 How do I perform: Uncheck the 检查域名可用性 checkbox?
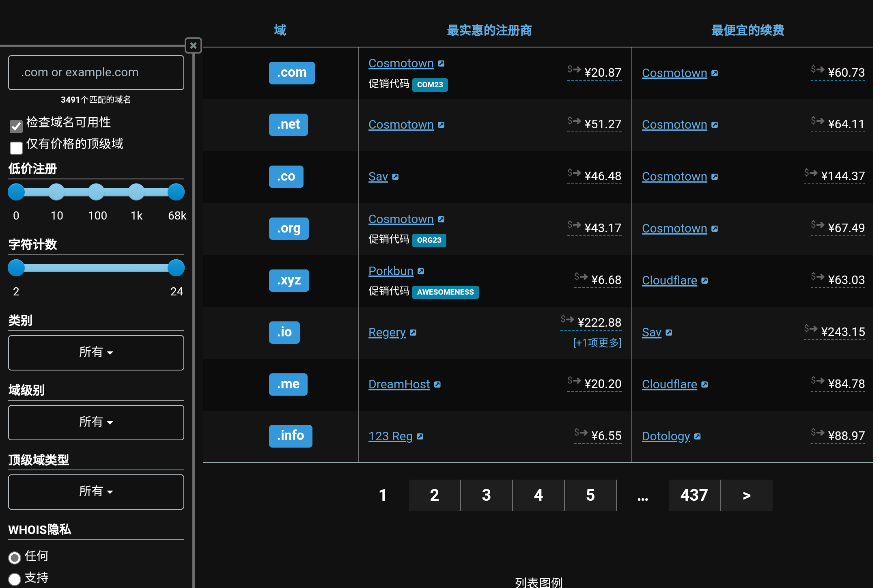point(16,126)
